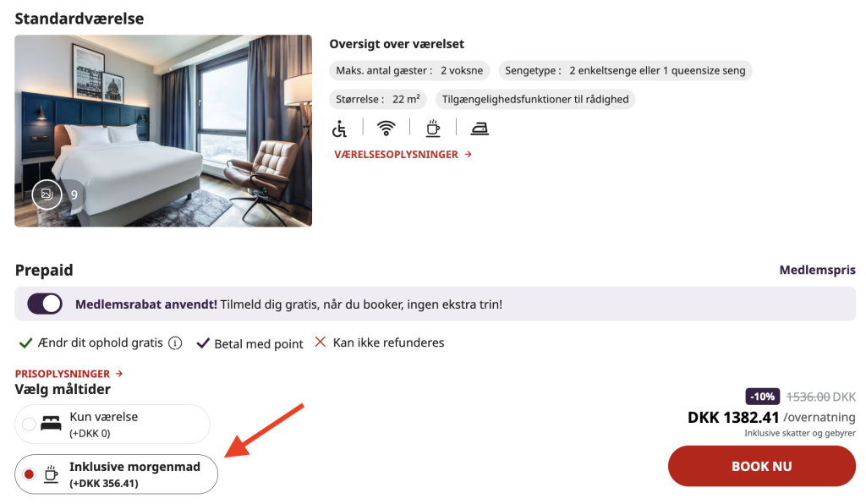Click the bed icon in Kun værelse
The height and width of the screenshot is (504, 866).
point(51,424)
